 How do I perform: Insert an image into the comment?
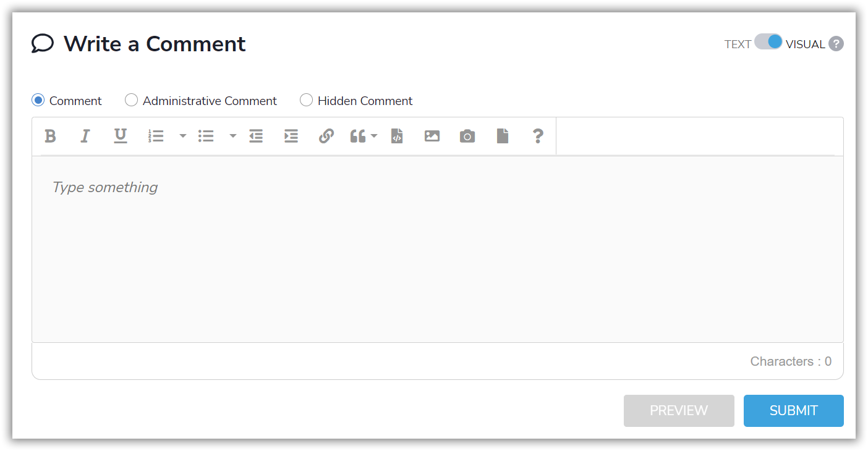tap(432, 136)
